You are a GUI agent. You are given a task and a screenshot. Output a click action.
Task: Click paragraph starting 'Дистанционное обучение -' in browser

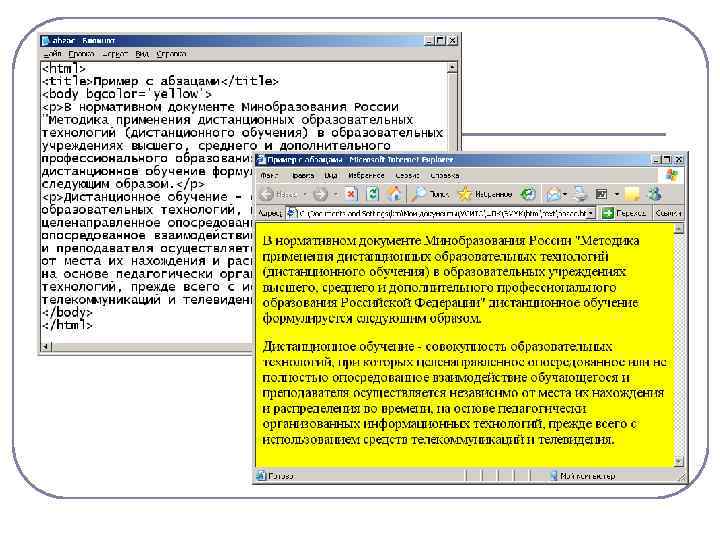464,393
